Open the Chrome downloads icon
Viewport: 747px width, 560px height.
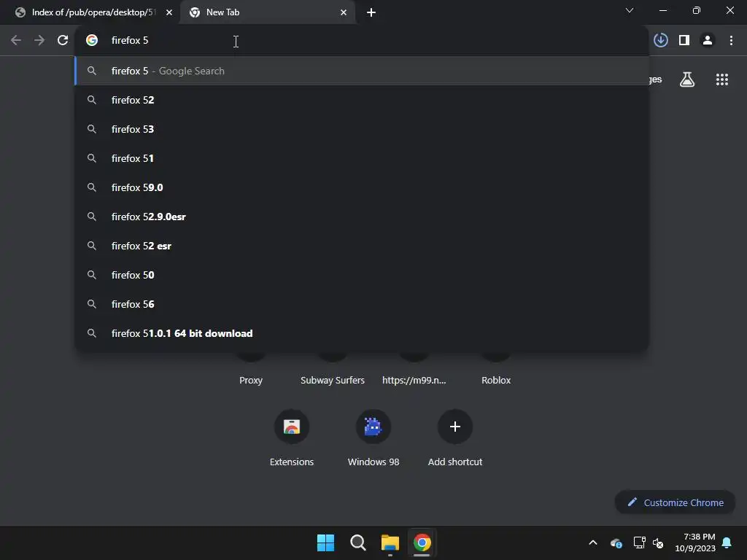[x=661, y=41]
